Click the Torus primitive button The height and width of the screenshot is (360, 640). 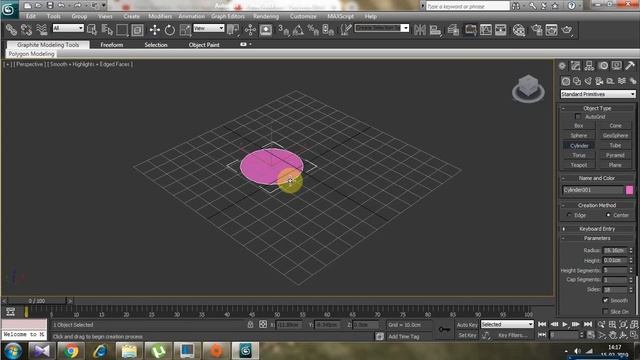578,156
